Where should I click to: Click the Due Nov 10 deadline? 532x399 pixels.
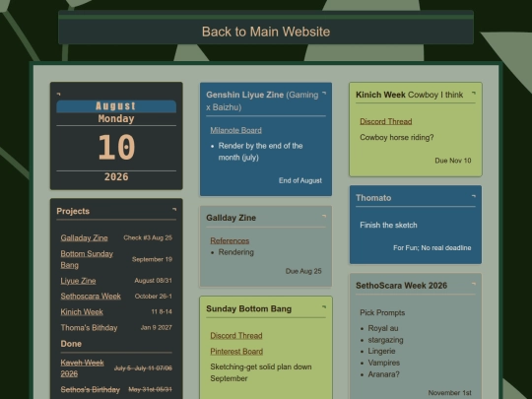[x=453, y=161]
